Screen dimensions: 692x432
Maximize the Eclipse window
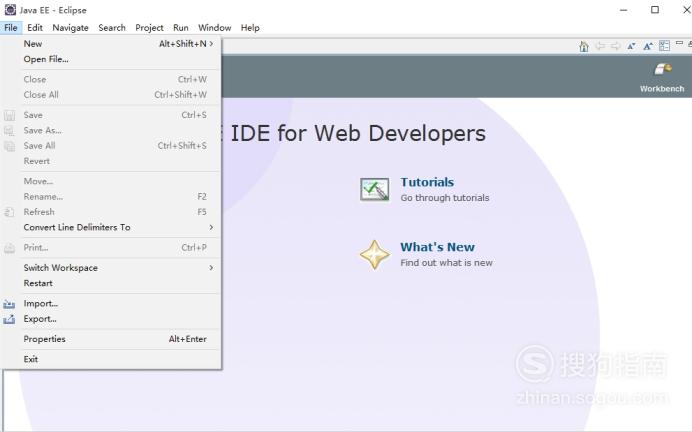(x=655, y=10)
